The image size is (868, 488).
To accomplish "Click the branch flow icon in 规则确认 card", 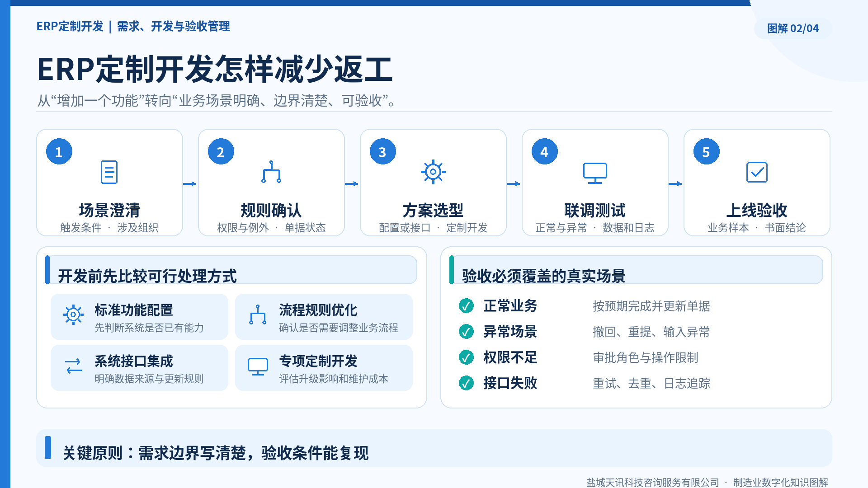I will [271, 172].
